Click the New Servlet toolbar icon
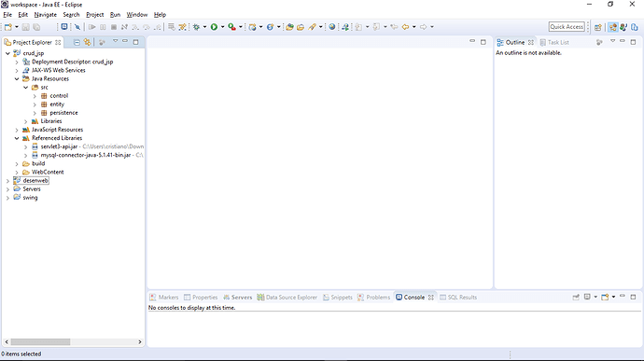This screenshot has width=644, height=361. pos(270,27)
